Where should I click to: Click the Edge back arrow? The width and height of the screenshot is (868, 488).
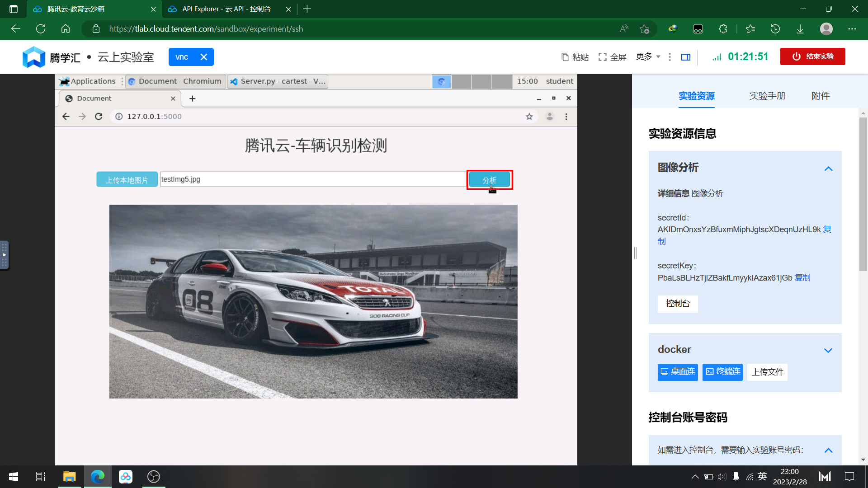click(16, 29)
